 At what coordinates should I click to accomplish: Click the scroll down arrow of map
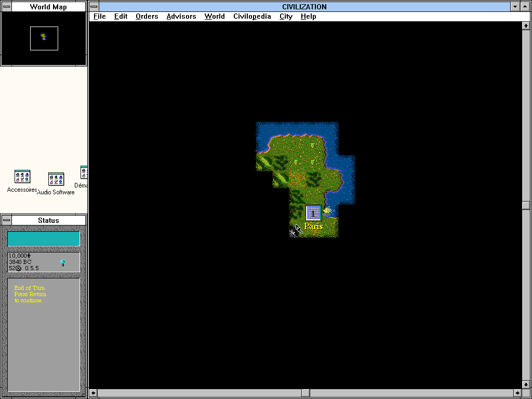[x=526, y=385]
